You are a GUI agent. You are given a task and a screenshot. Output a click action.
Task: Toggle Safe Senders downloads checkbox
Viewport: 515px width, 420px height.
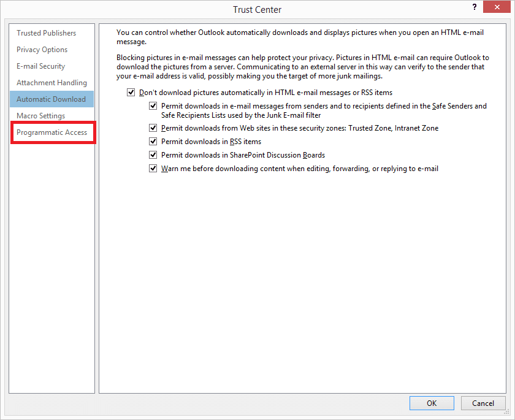(x=153, y=105)
